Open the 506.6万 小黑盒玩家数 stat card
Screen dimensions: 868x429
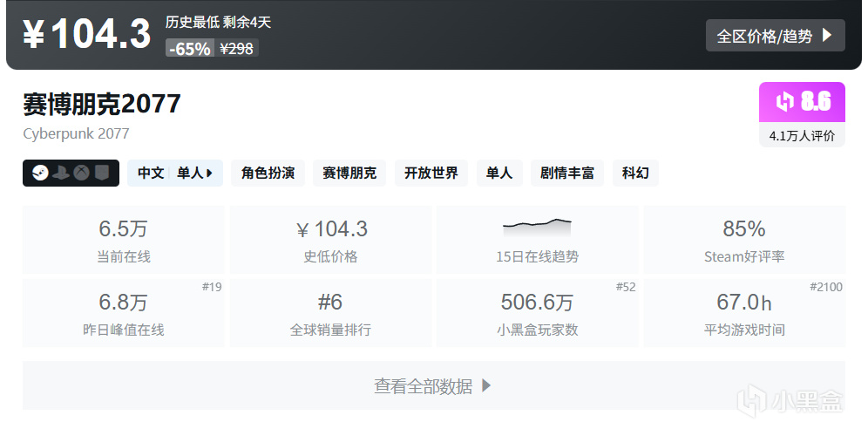point(538,313)
